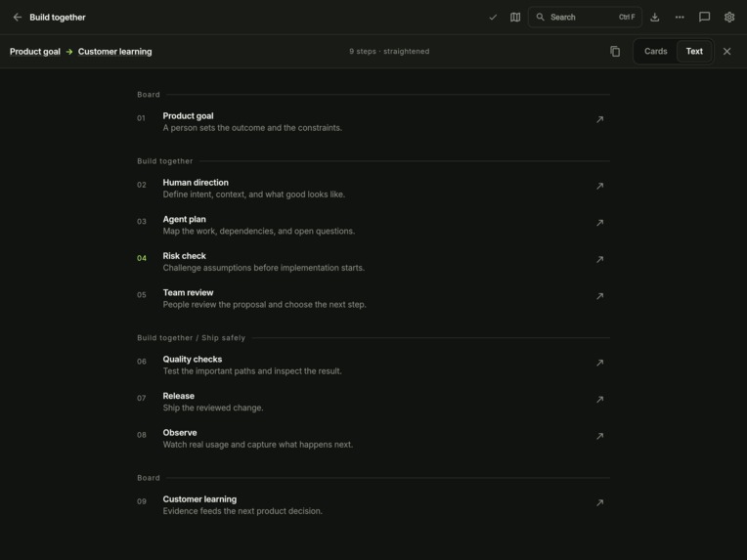Click 'Challenge assumptions before implementation starts.' text

pyautogui.click(x=263, y=268)
